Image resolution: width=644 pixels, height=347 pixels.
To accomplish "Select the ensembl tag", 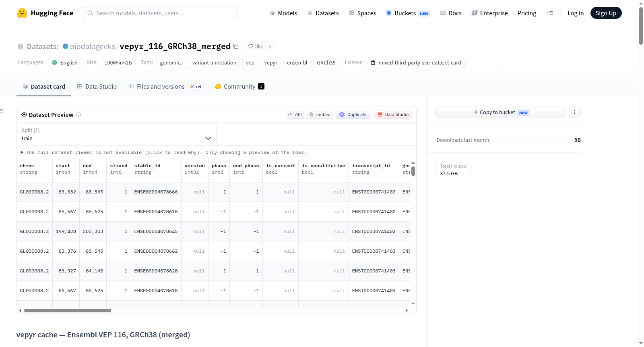I will tap(297, 62).
